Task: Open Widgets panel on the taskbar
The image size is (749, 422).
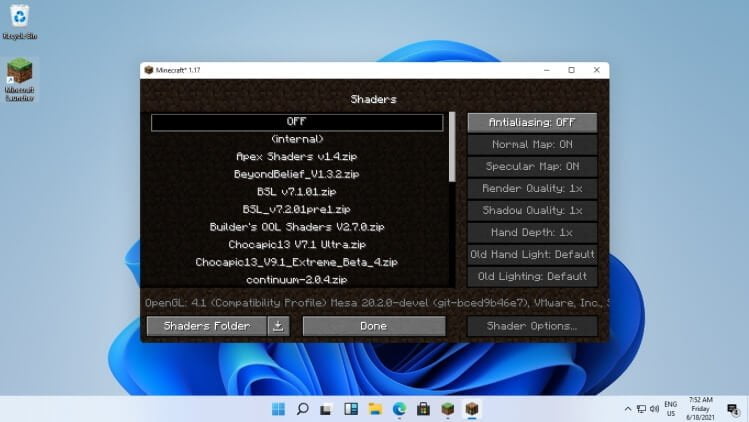Action: point(351,409)
